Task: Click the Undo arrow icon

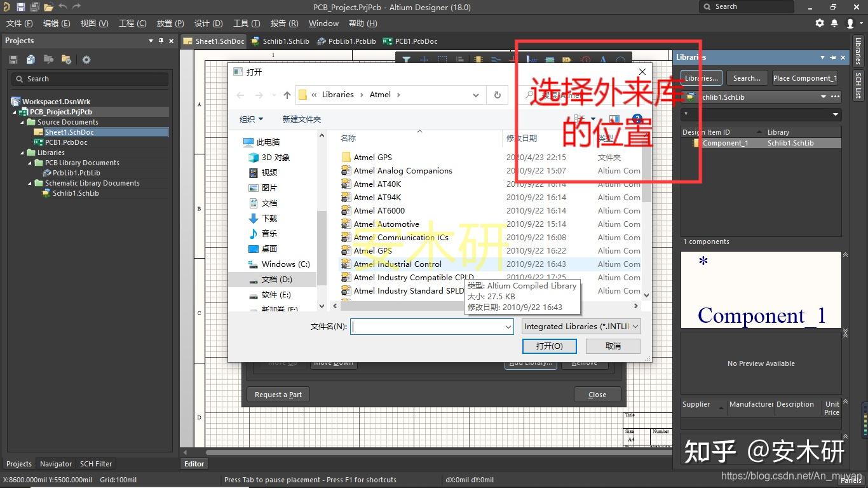Action: tap(62, 6)
